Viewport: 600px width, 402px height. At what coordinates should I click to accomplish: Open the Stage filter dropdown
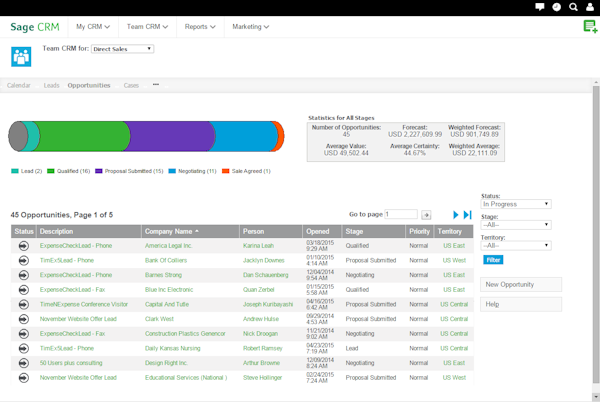(516, 224)
